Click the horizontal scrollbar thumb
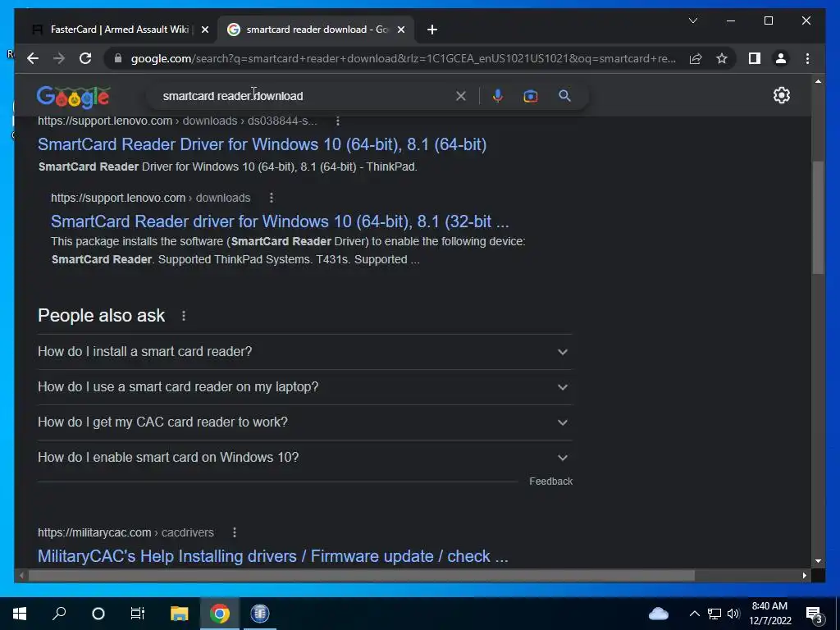 361,575
